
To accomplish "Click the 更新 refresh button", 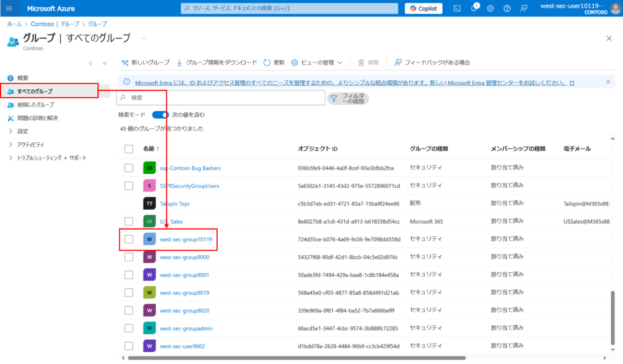I will [x=274, y=63].
